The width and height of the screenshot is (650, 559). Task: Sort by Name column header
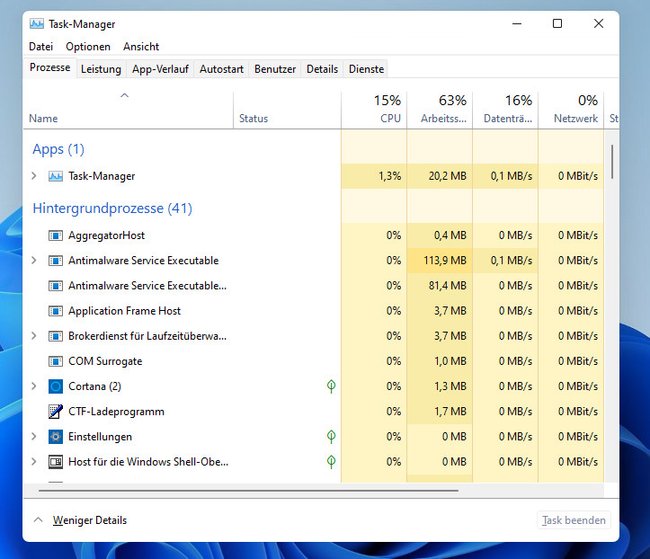[128, 110]
